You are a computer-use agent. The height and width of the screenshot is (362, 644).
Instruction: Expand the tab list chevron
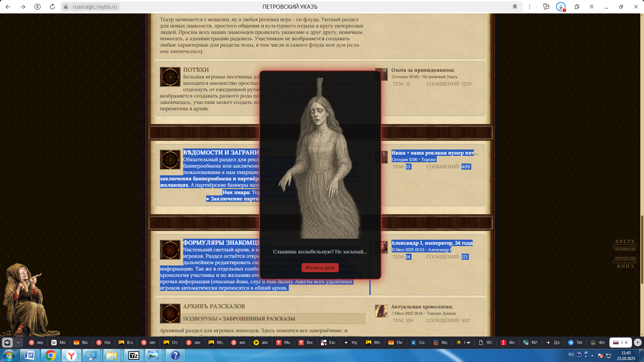(18, 343)
